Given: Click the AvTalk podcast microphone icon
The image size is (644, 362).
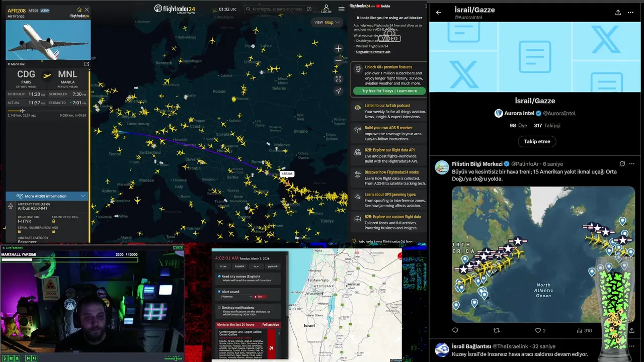Looking at the screenshot, I should (x=358, y=107).
